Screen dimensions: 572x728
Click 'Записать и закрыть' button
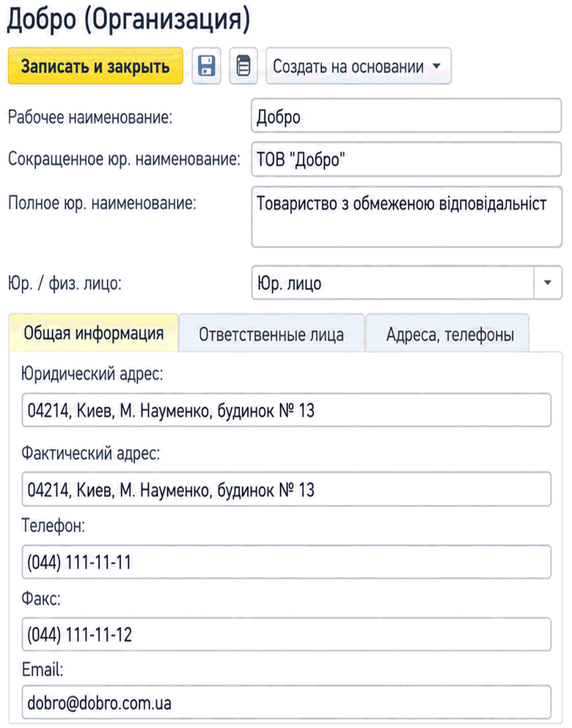pos(95,66)
